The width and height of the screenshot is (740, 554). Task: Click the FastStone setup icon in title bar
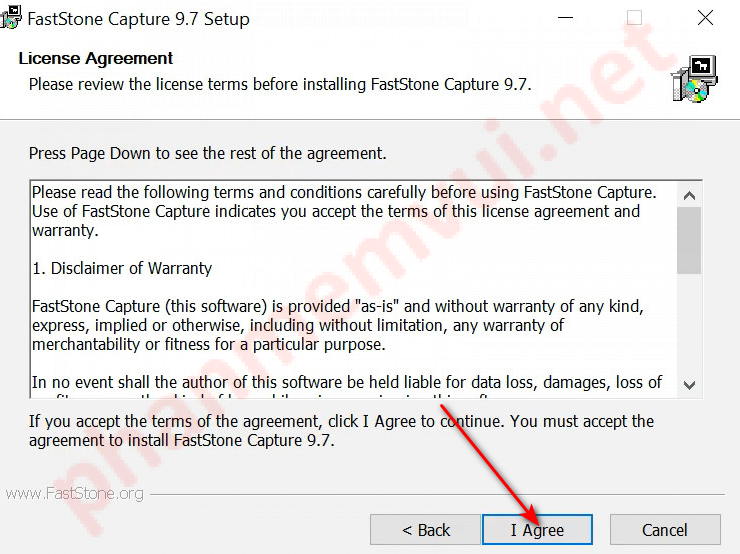coord(10,17)
